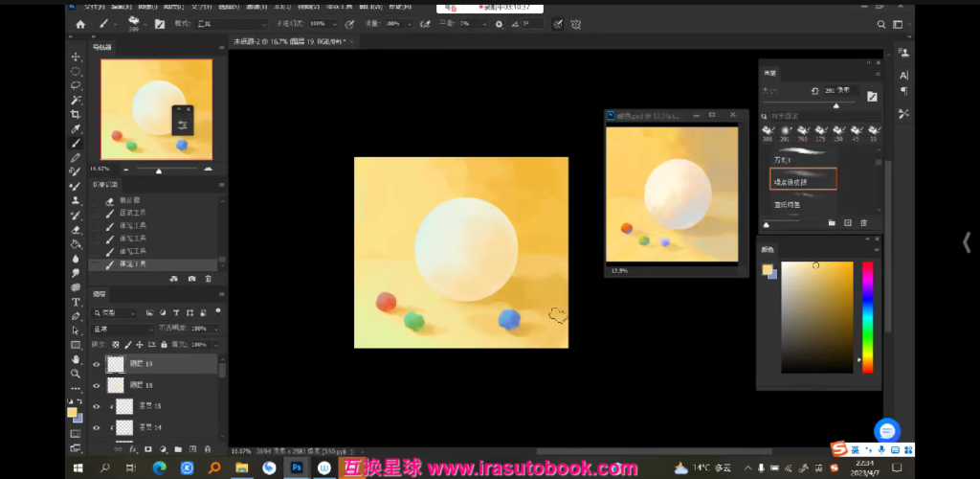Toggle layer filtering switch on or off

(x=218, y=310)
